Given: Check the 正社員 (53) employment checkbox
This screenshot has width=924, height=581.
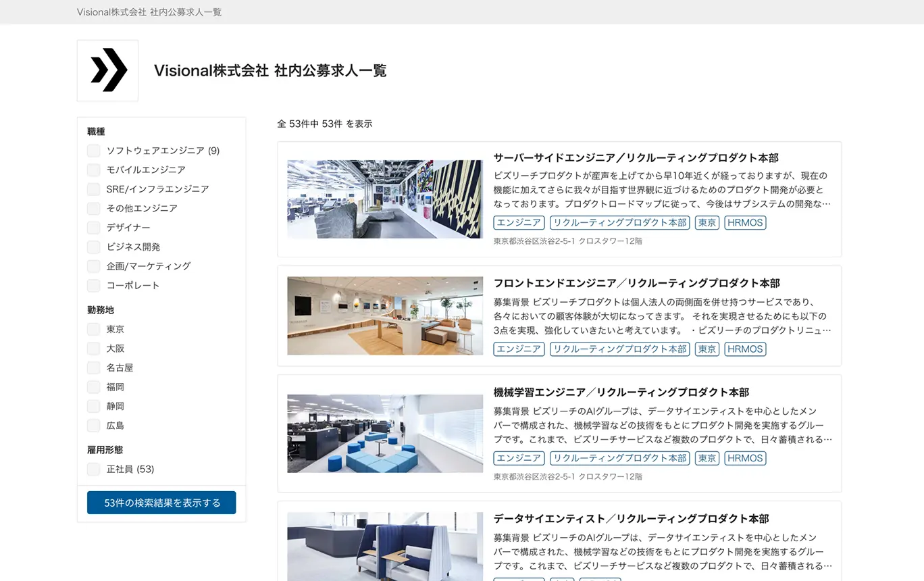Looking at the screenshot, I should [93, 469].
